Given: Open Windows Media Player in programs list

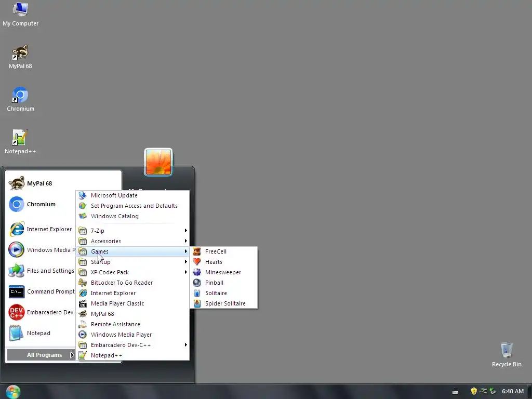Looking at the screenshot, I should coord(132,335).
